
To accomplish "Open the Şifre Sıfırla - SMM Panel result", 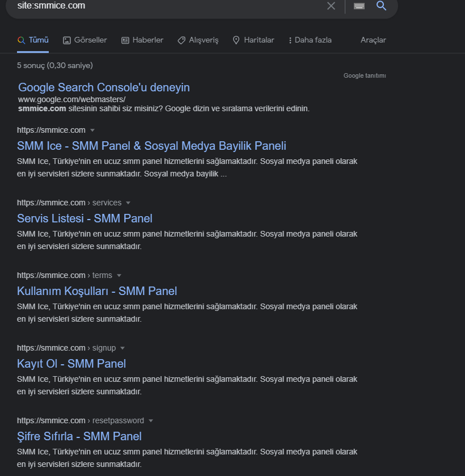I will [79, 436].
